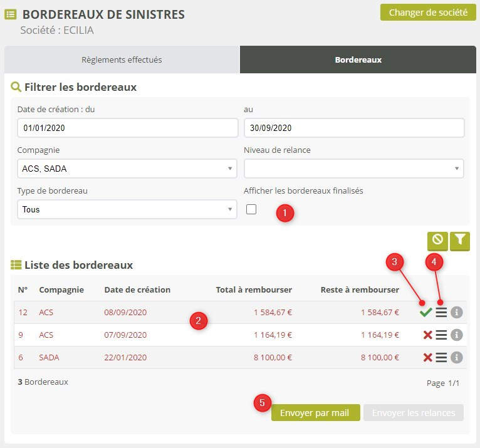Open the Compagnie dropdown

pyautogui.click(x=127, y=169)
